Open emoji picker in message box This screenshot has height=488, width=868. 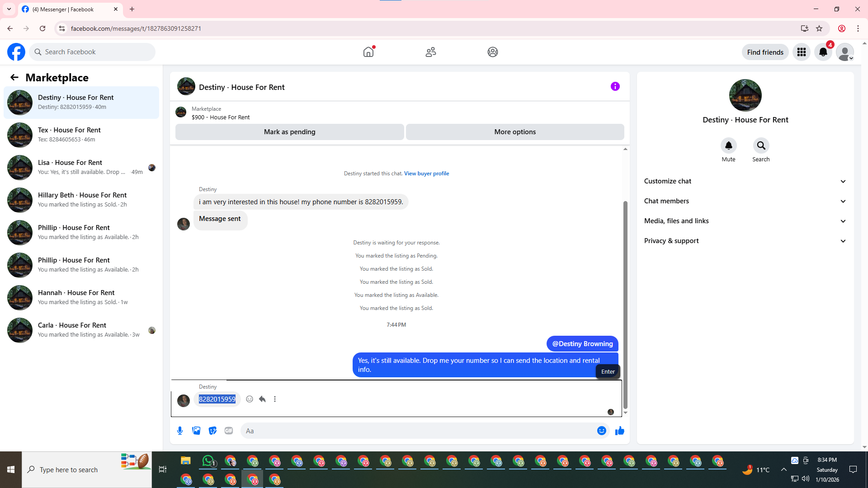[601, 431]
